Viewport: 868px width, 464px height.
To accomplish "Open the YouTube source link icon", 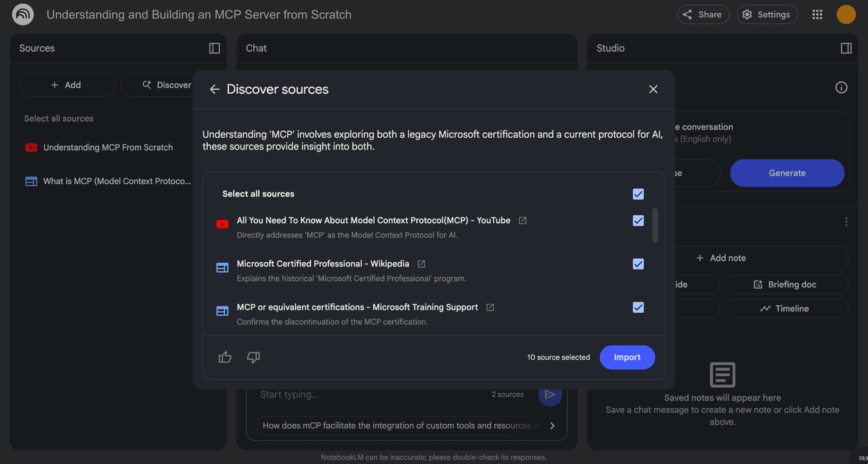I will (x=522, y=220).
